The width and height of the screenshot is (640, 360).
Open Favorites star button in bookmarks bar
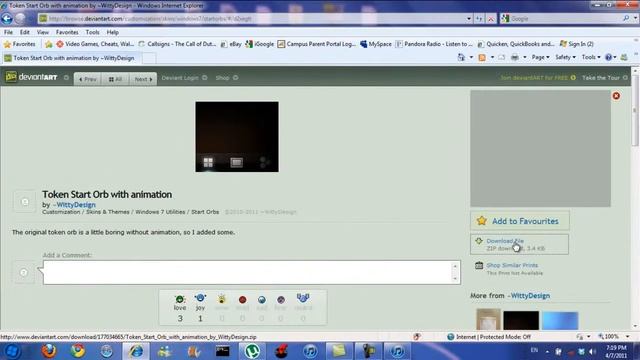pos(19,44)
